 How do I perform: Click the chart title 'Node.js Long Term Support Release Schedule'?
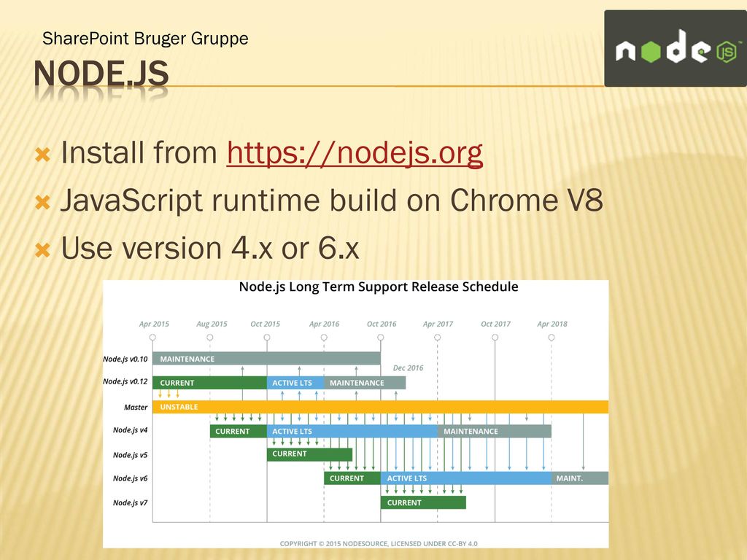pyautogui.click(x=379, y=287)
